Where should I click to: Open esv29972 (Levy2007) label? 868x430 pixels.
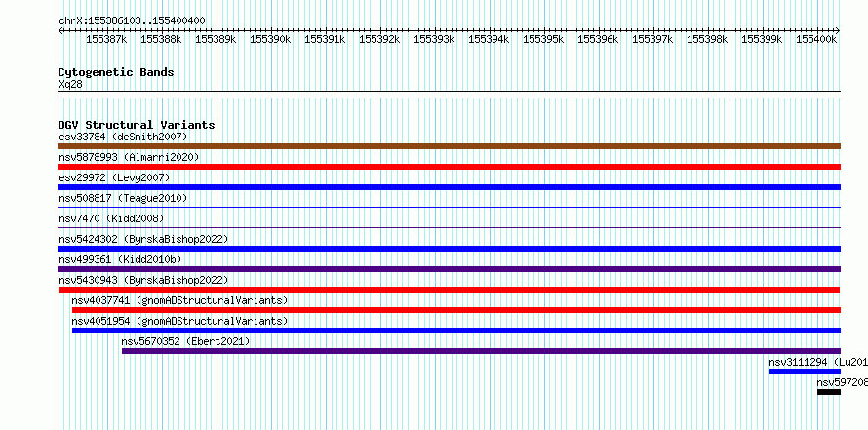[x=114, y=177]
